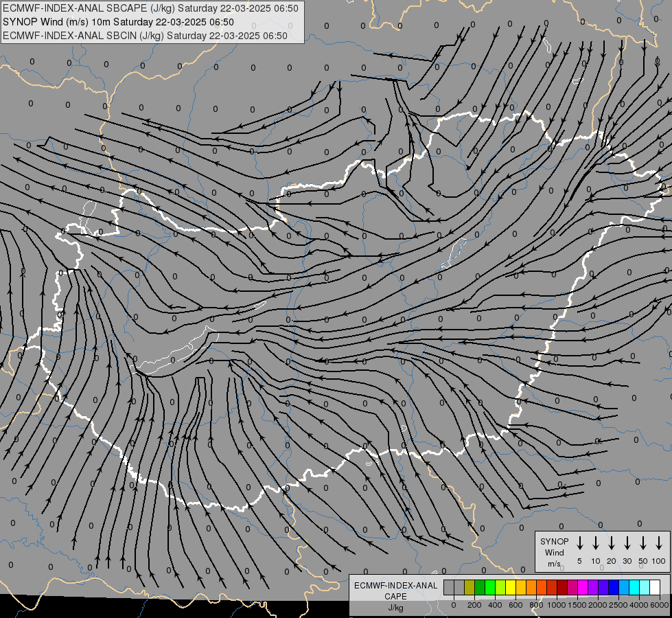The image size is (672, 618).
Task: Click the 1000 value on CAPE scale
Action: click(557, 605)
